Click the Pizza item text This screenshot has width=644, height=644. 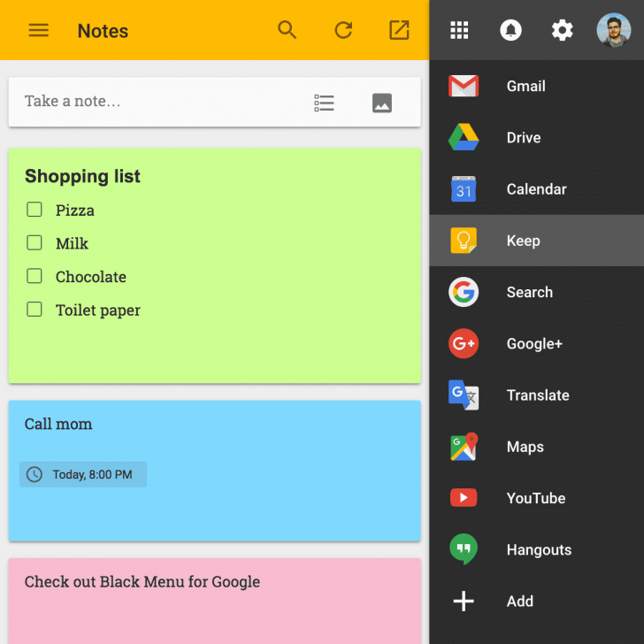74,211
